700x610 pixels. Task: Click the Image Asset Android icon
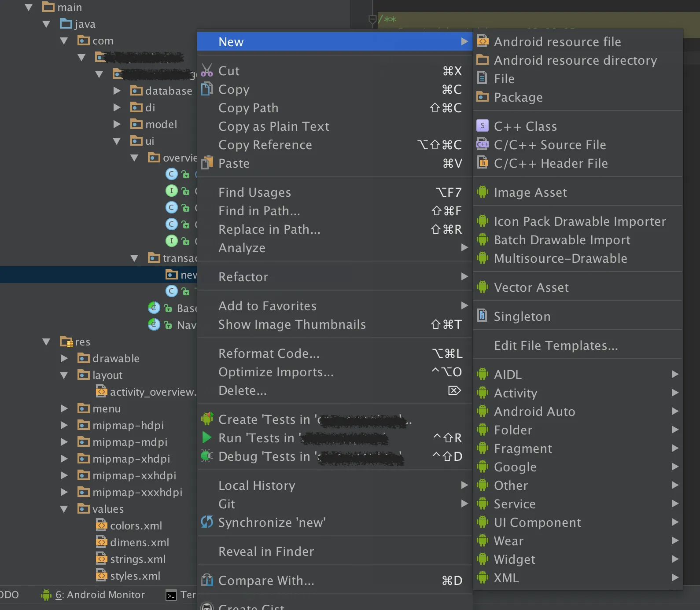[483, 192]
